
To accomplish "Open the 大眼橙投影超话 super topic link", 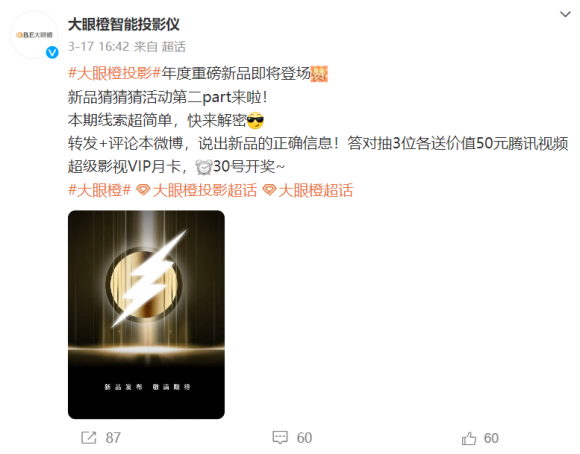I will (205, 190).
